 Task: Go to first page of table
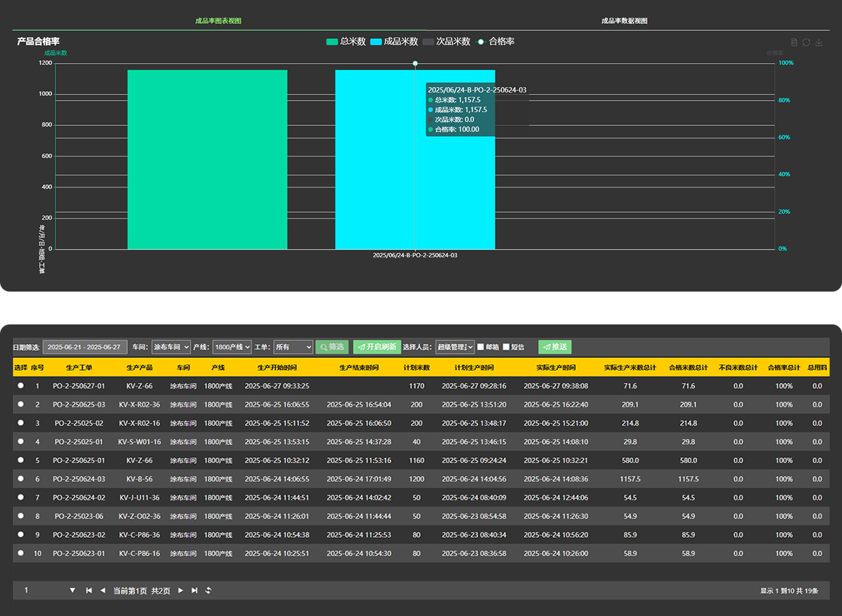(x=89, y=590)
